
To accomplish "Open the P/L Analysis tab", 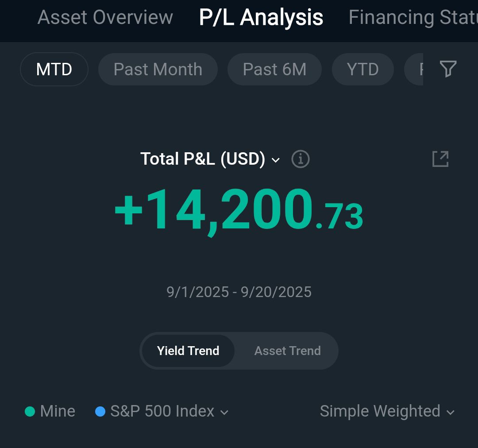I will [x=261, y=18].
